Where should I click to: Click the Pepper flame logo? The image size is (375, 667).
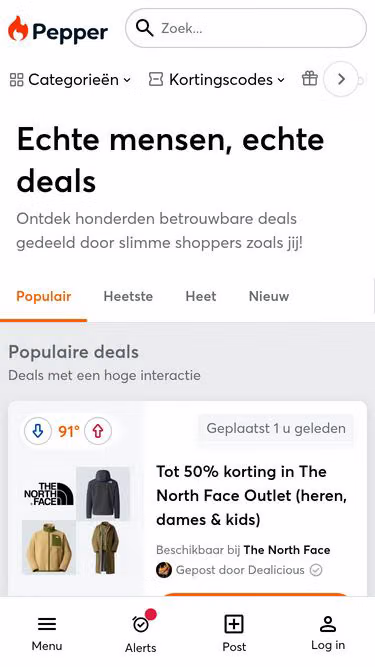click(18, 29)
